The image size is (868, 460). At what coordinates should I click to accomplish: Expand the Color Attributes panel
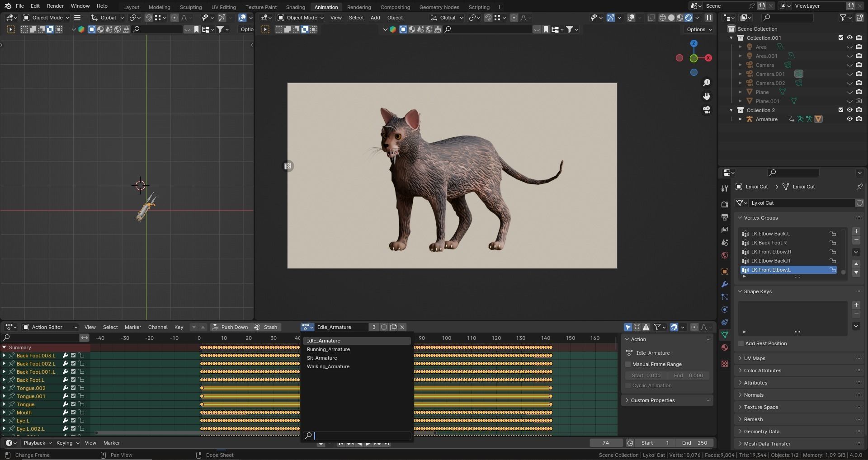[762, 371]
